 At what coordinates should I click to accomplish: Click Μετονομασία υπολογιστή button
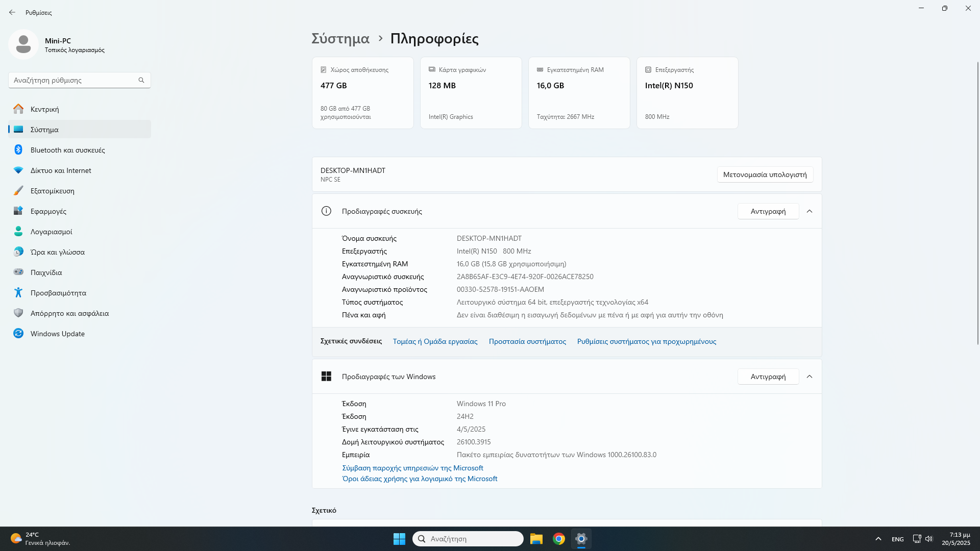pyautogui.click(x=765, y=174)
